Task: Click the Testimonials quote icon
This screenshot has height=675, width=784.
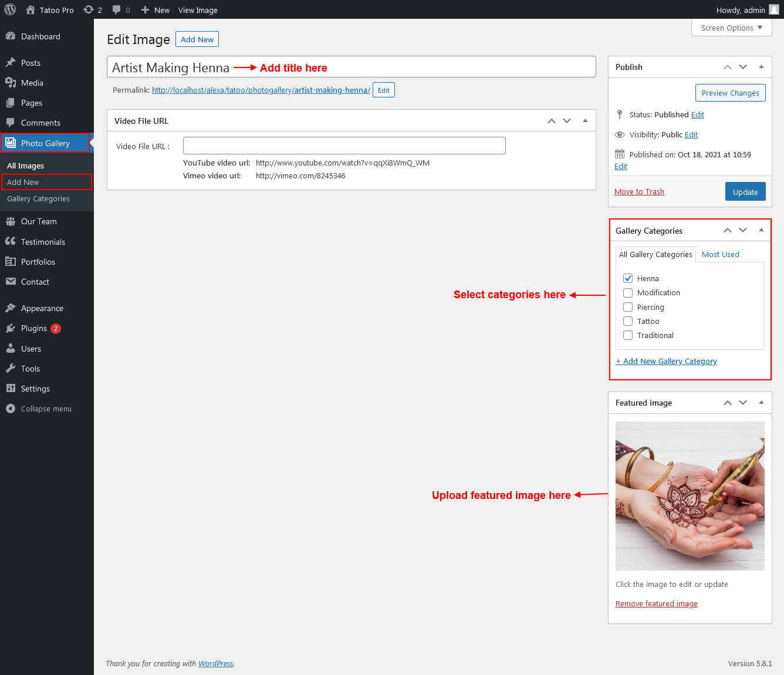Action: [x=11, y=241]
